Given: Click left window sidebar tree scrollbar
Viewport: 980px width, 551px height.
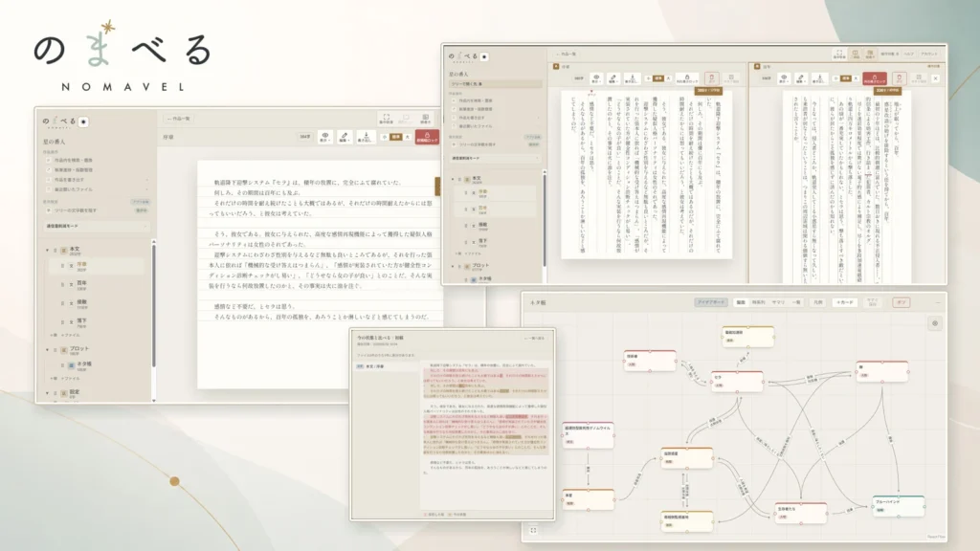Looking at the screenshot, I should point(154,306).
